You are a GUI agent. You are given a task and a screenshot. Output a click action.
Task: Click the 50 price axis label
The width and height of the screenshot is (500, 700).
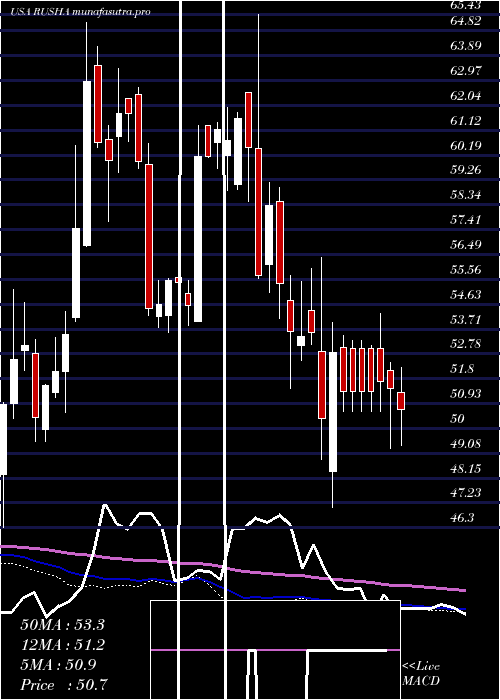pos(457,419)
